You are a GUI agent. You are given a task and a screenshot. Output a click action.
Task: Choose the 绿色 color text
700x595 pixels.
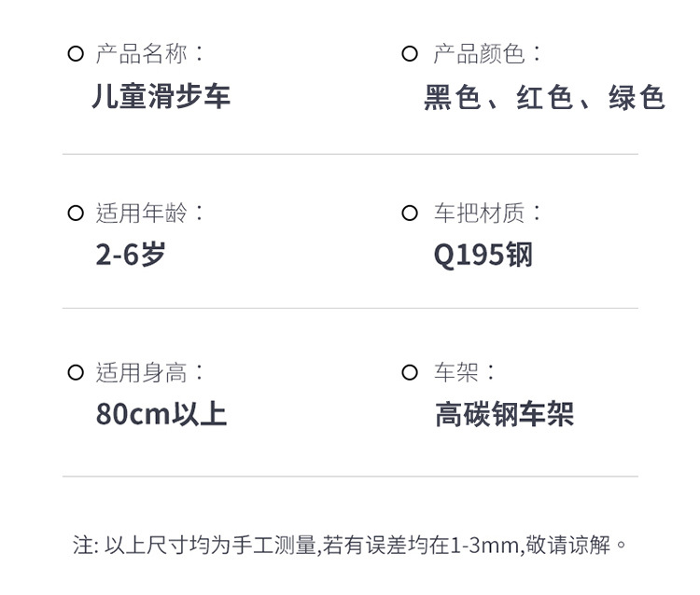coord(637,97)
